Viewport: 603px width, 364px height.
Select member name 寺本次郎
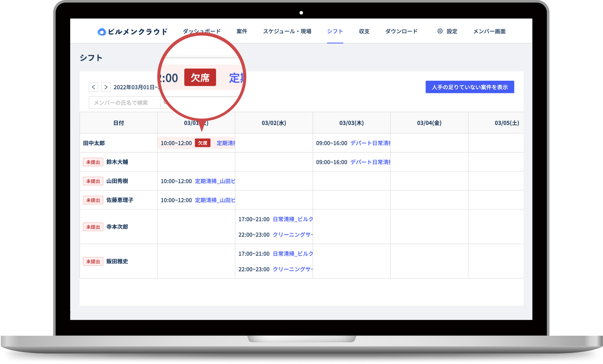click(117, 227)
